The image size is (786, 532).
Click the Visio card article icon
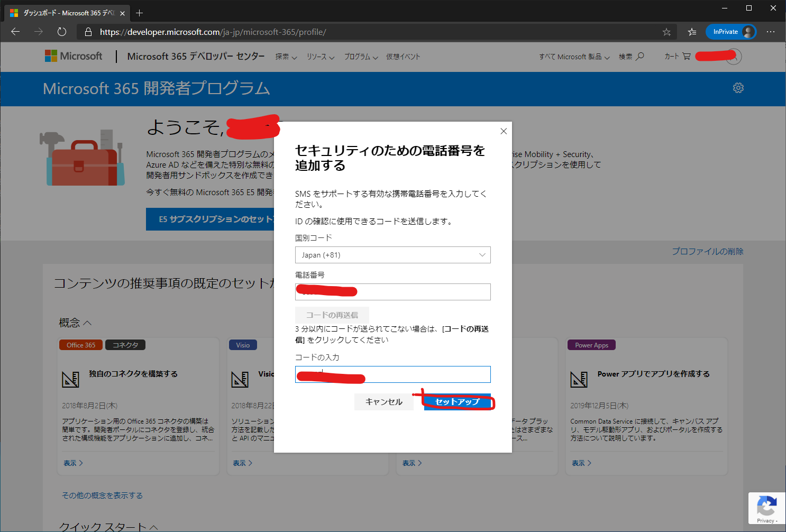[x=240, y=379]
